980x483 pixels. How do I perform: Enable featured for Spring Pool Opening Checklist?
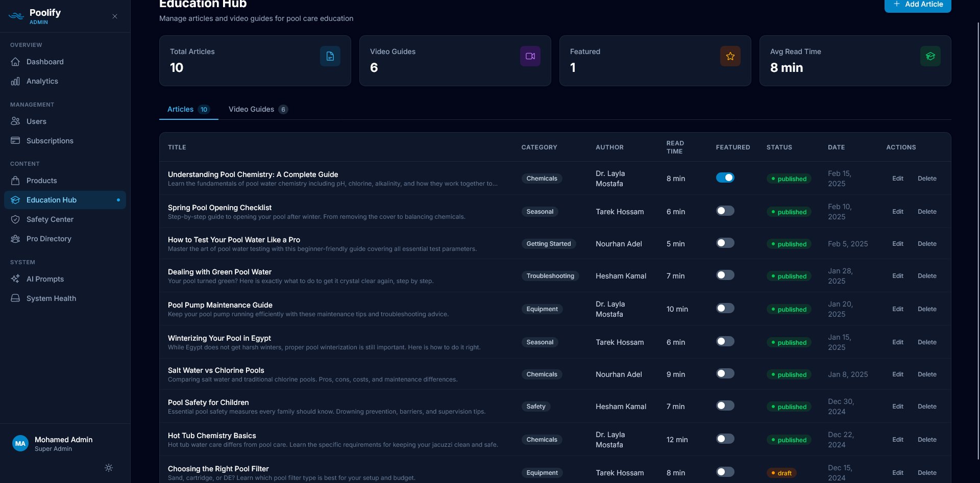coord(725,211)
